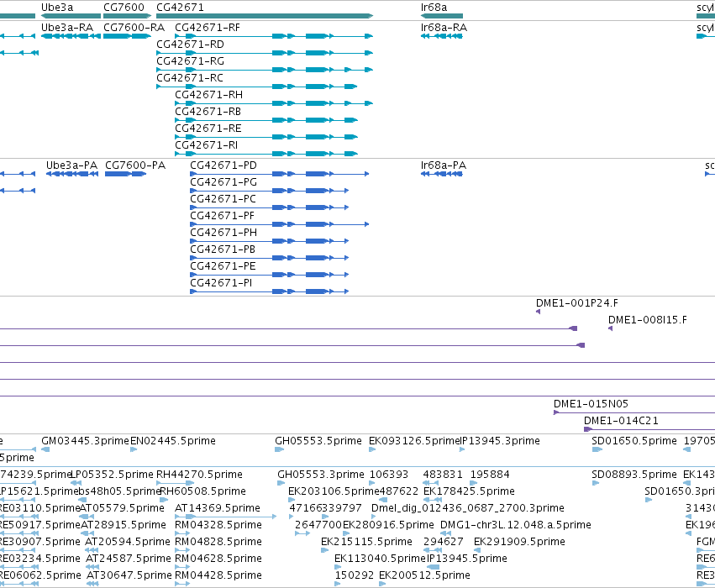The height and width of the screenshot is (588, 715).
Task: Open the CG42671-PD protein label
Action: [223, 165]
